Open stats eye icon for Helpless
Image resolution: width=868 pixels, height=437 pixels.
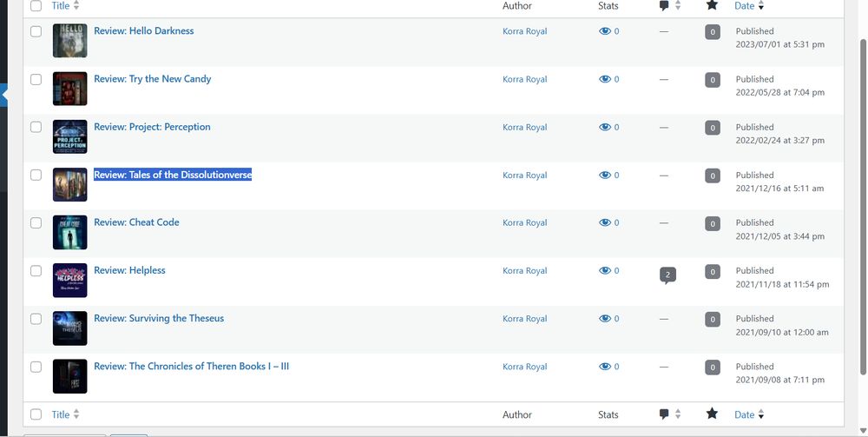pos(604,271)
